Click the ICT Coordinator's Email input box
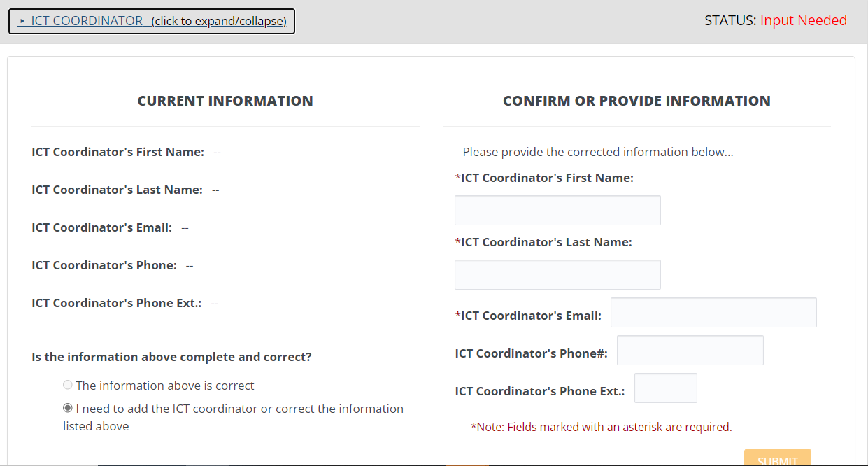This screenshot has height=466, width=868. point(713,313)
